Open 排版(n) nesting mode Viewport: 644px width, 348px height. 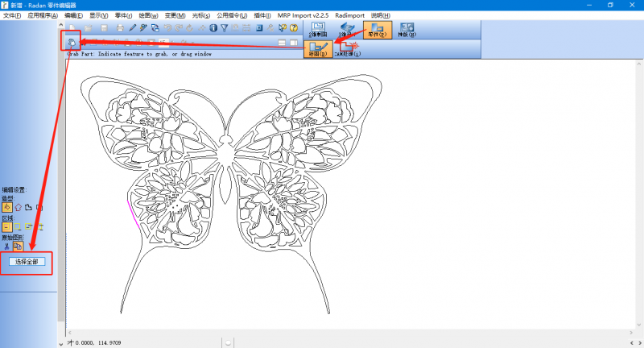[407, 31]
